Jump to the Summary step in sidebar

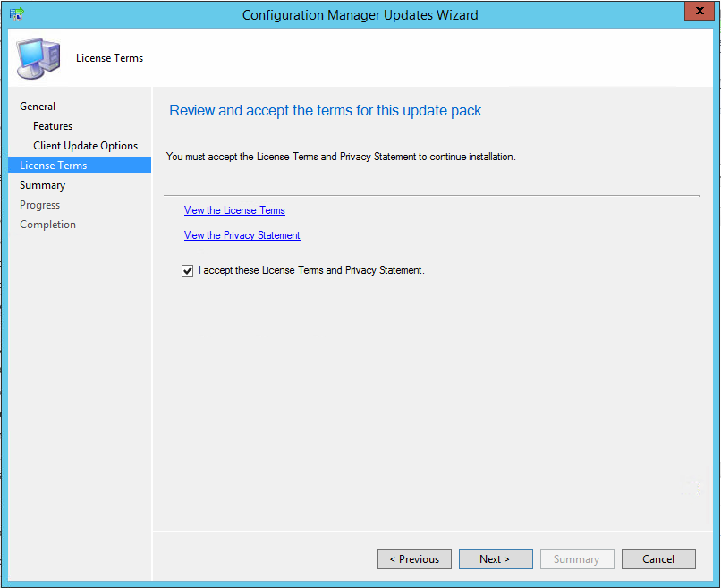click(42, 185)
